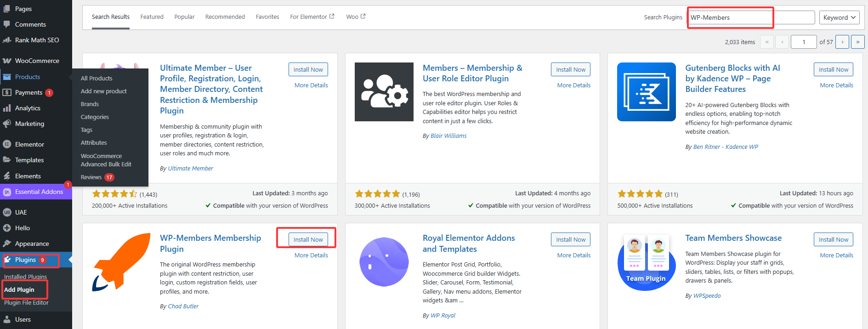868x329 pixels.
Task: Jump to last page of plugin results
Action: coord(857,42)
